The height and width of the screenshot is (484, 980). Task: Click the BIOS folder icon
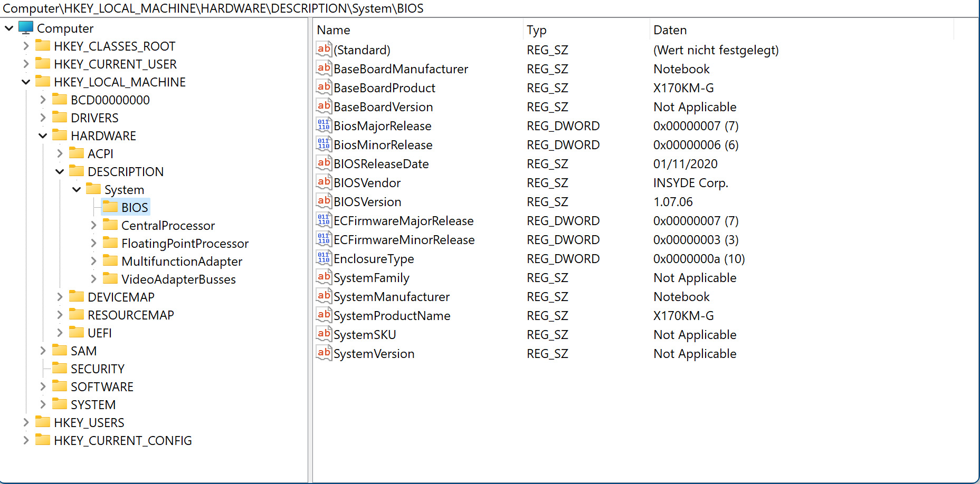click(110, 207)
